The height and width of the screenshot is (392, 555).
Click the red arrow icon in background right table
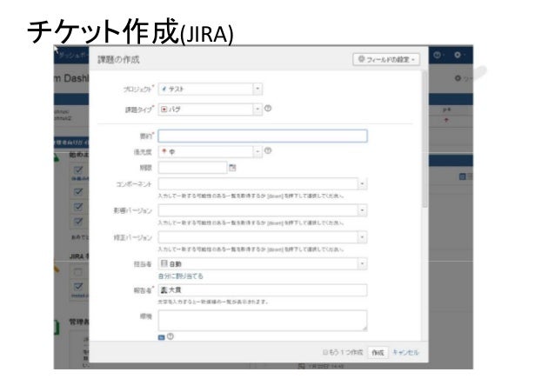446,121
